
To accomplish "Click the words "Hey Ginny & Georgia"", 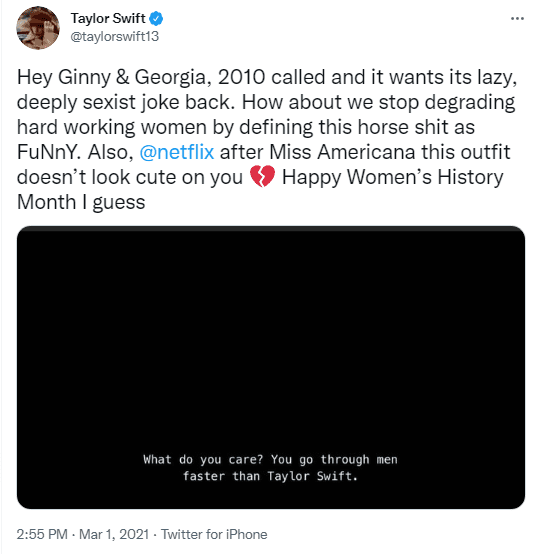I will (x=114, y=77).
